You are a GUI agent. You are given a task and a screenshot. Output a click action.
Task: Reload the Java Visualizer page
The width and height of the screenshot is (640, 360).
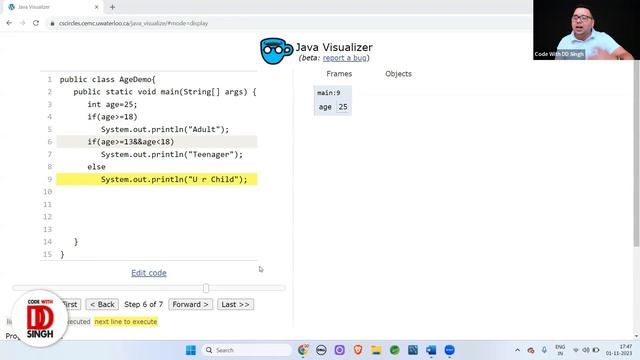click(x=36, y=23)
